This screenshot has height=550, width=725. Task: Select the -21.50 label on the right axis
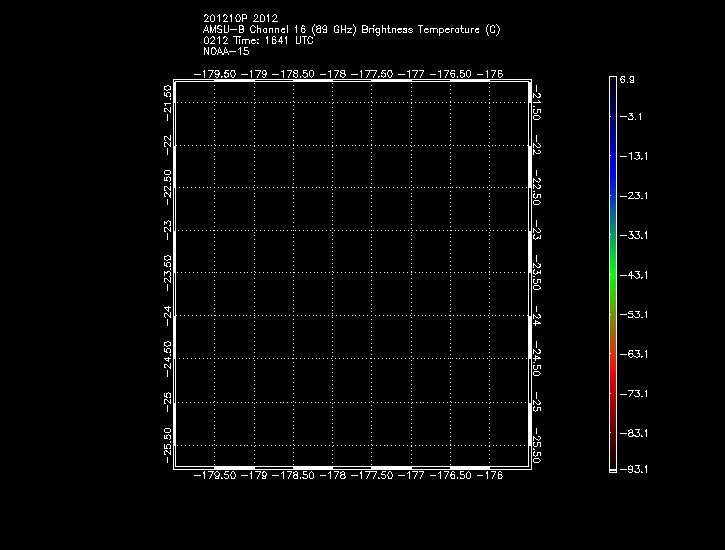pos(537,103)
